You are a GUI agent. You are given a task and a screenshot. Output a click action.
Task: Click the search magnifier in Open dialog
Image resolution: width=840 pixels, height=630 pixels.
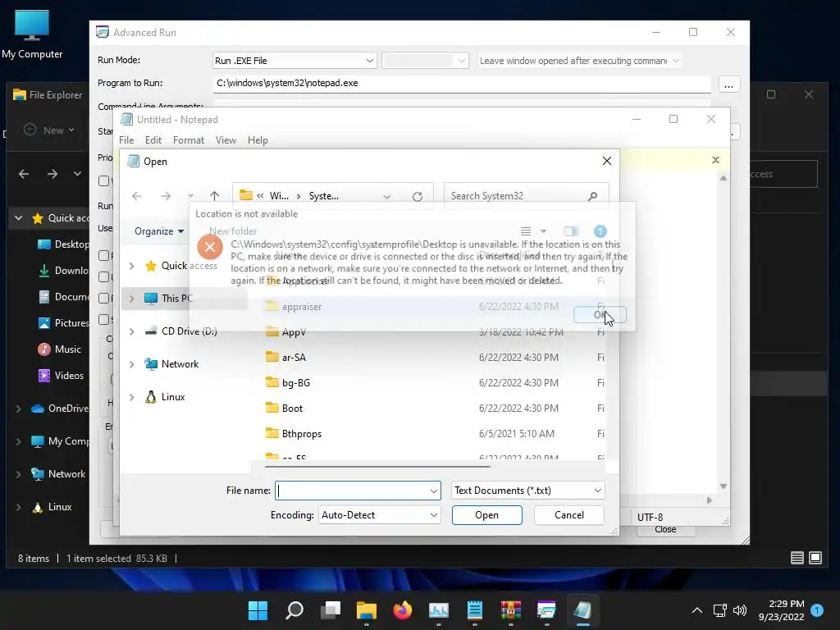coord(592,196)
